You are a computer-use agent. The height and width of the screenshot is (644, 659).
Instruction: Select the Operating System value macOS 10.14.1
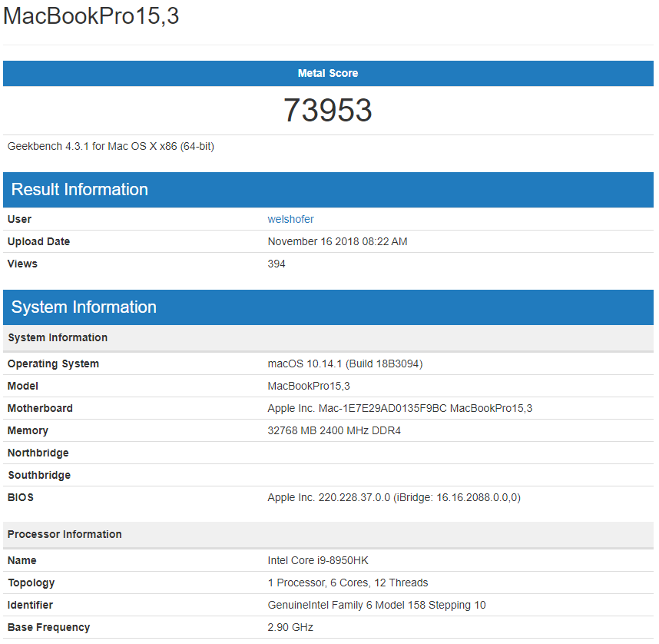pyautogui.click(x=345, y=363)
